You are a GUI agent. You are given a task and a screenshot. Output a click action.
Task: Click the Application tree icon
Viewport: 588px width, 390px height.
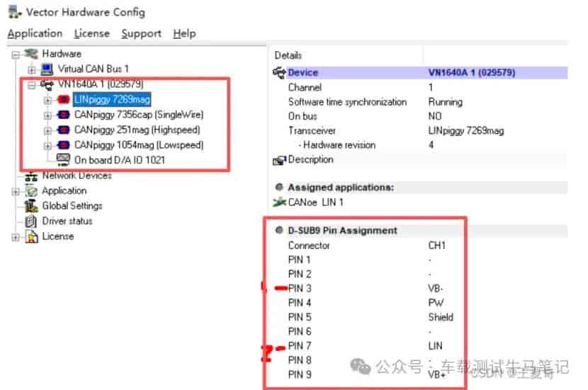click(x=31, y=191)
